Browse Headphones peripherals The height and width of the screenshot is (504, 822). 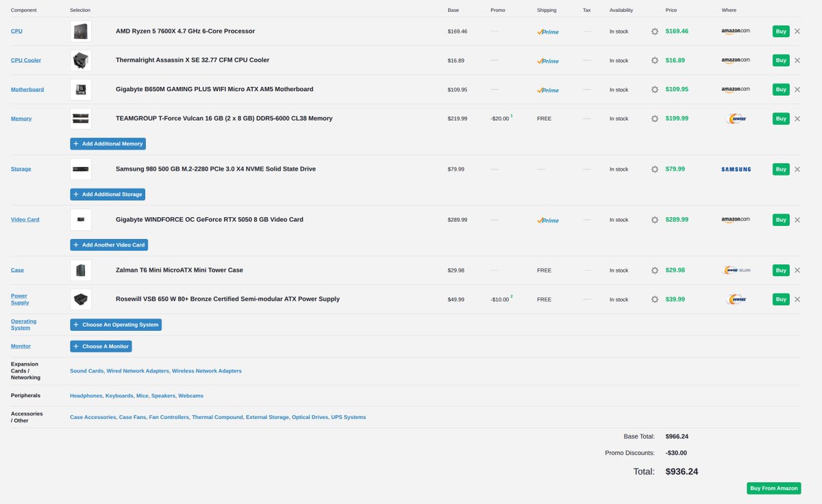coord(86,396)
